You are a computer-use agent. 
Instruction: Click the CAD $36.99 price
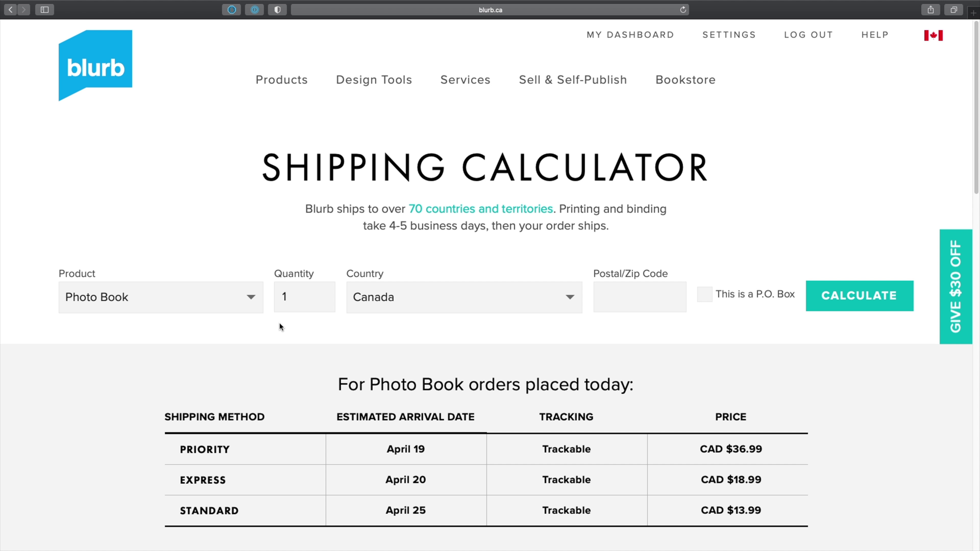pyautogui.click(x=731, y=449)
